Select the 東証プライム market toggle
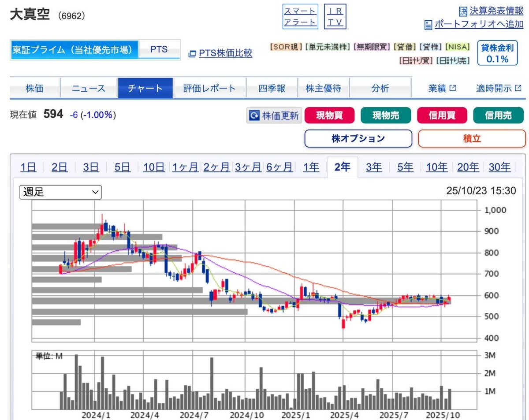The image size is (529, 420). (x=74, y=50)
